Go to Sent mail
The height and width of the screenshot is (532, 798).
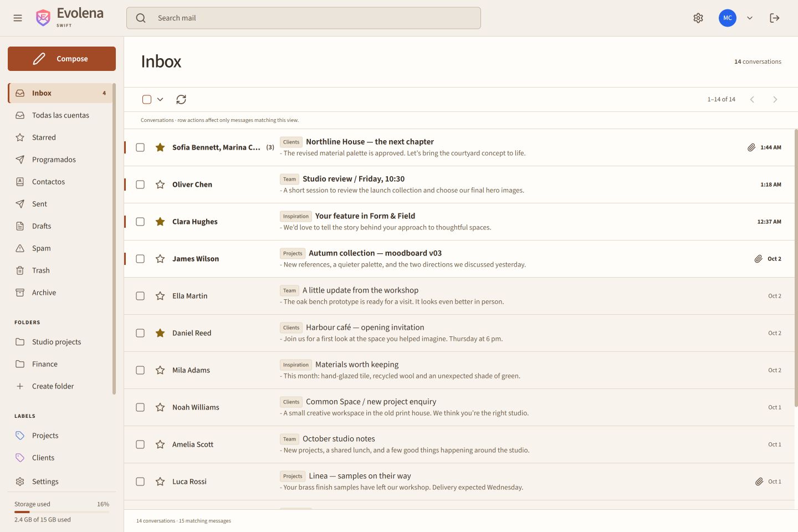pos(60,204)
